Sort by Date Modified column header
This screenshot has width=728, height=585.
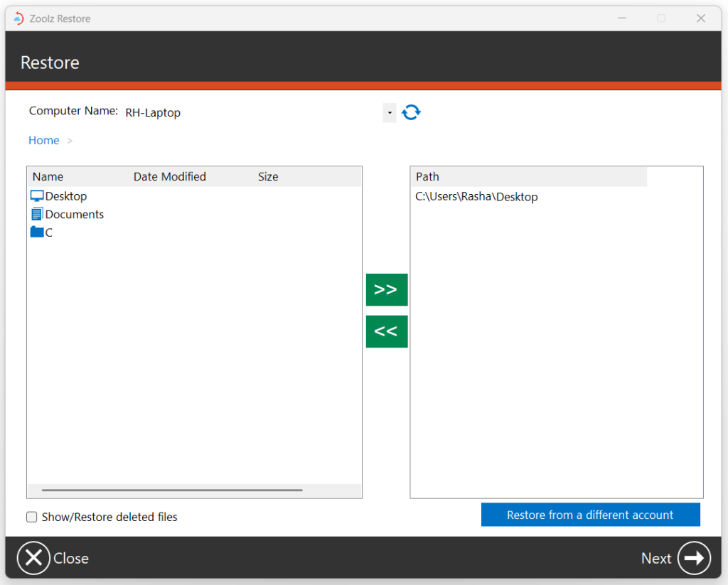pyautogui.click(x=170, y=177)
